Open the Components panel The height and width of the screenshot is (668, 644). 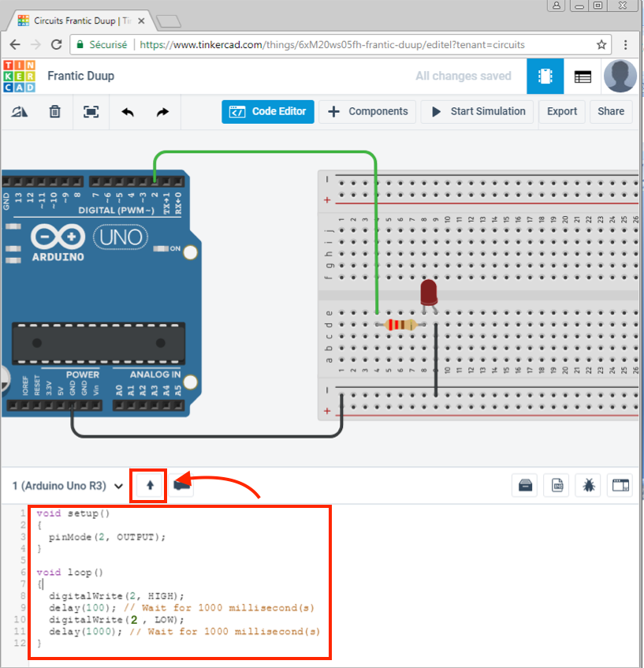[x=367, y=112]
